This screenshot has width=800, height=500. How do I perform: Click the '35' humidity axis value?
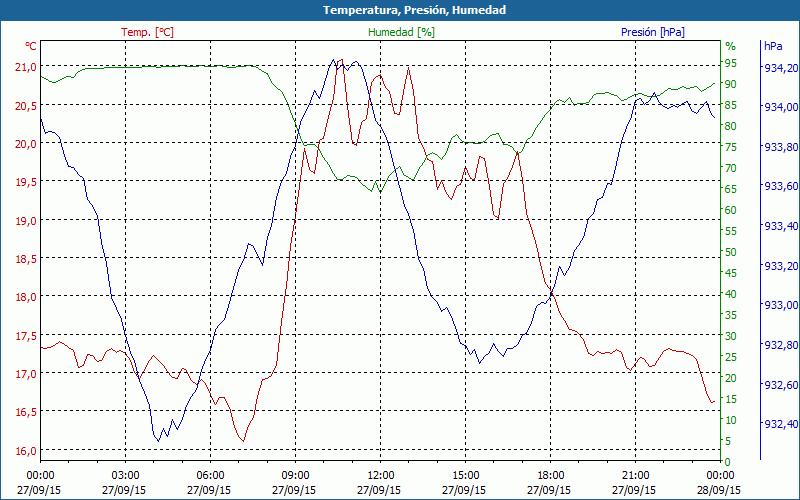731,315
